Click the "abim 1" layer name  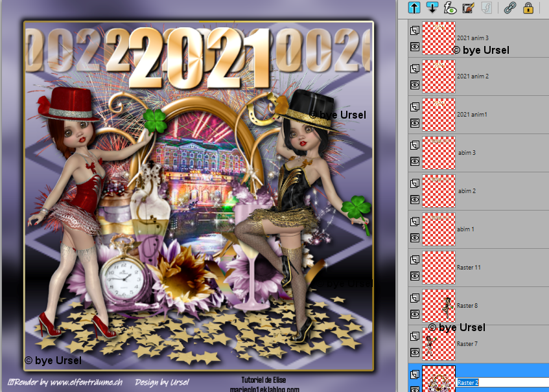click(x=465, y=229)
